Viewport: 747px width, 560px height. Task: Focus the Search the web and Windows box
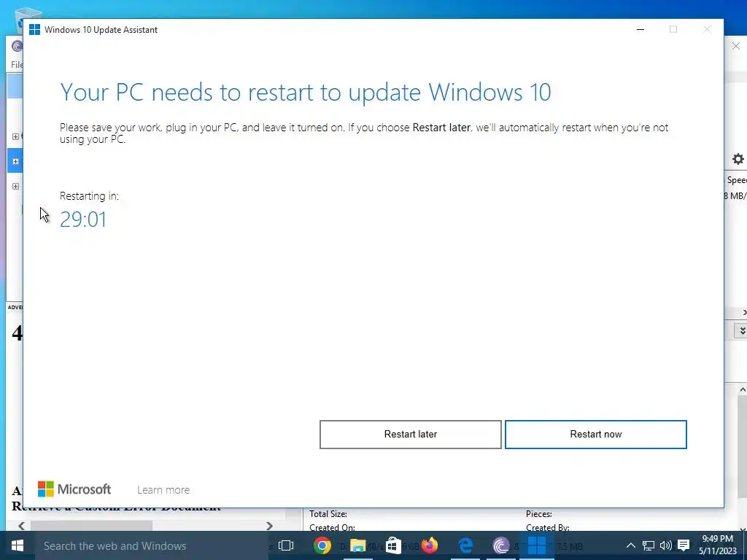(x=152, y=545)
